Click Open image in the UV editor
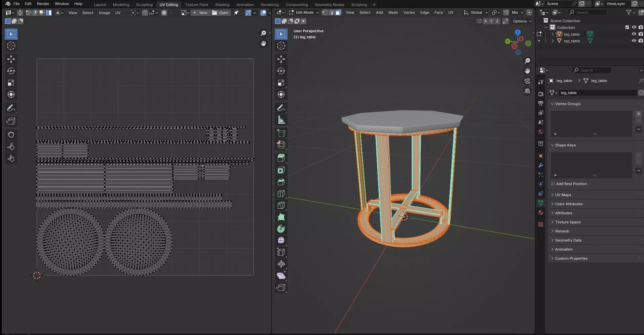 220,13
